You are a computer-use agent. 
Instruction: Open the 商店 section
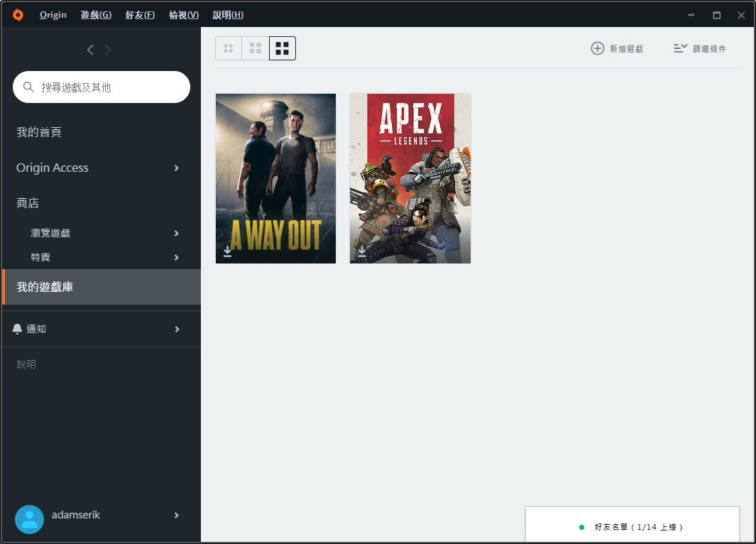point(28,203)
